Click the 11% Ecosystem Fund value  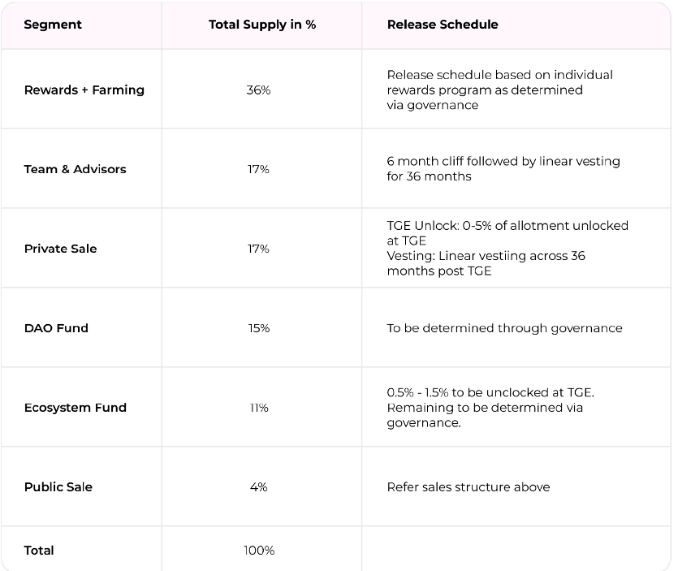click(x=259, y=408)
